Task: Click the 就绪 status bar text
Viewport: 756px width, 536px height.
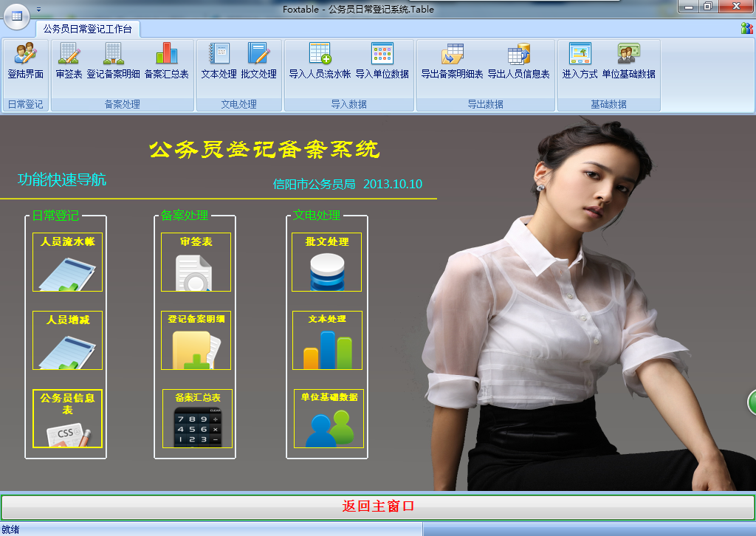Action: (x=10, y=530)
